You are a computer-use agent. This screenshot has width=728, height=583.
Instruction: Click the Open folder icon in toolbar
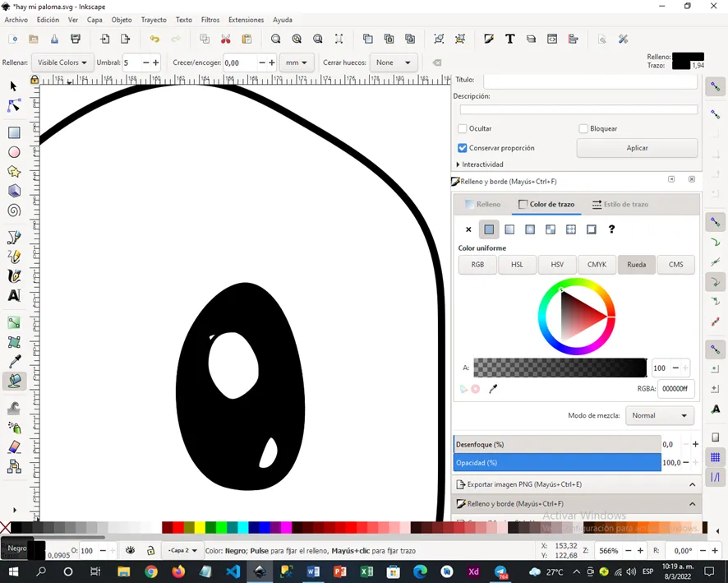pyautogui.click(x=34, y=39)
